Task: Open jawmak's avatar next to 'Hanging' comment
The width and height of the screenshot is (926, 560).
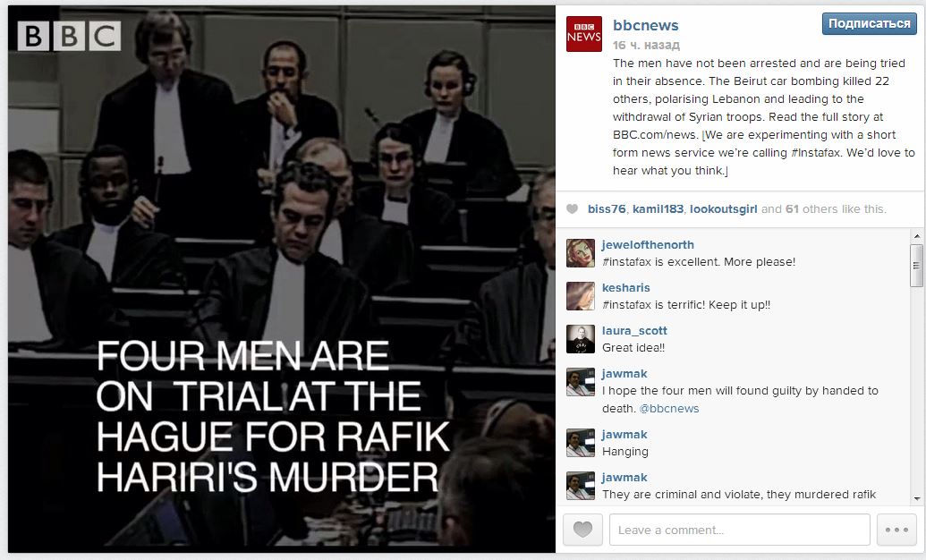Action: point(581,443)
